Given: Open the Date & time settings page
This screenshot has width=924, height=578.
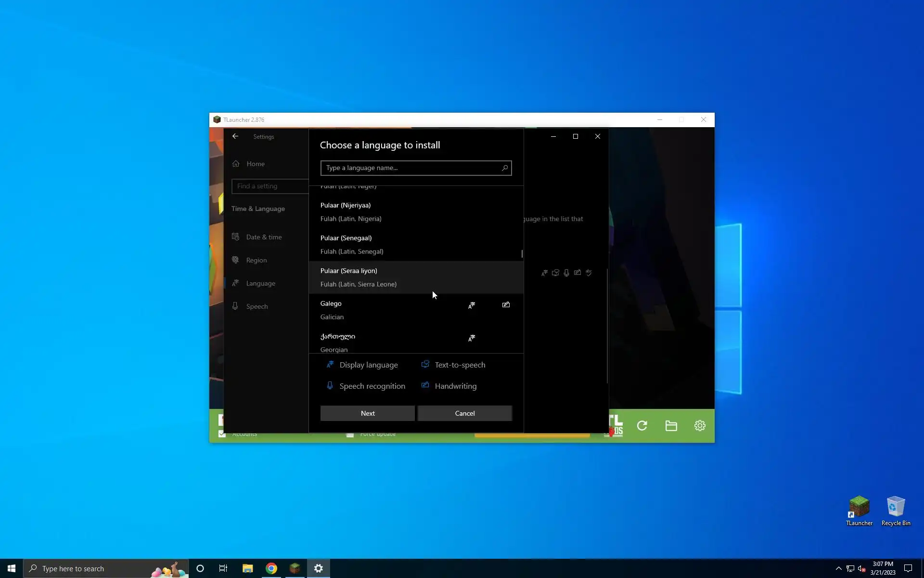Looking at the screenshot, I should (x=264, y=237).
